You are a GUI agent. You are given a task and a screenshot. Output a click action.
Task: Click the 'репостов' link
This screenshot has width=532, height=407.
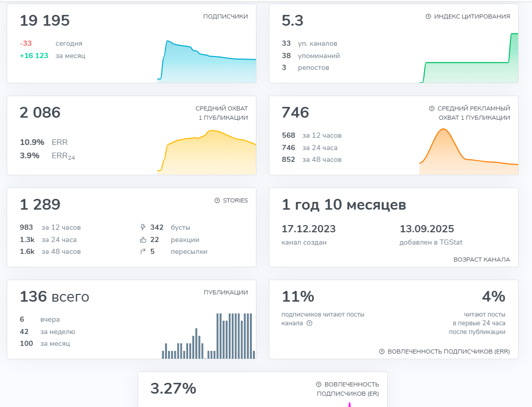[x=314, y=68]
